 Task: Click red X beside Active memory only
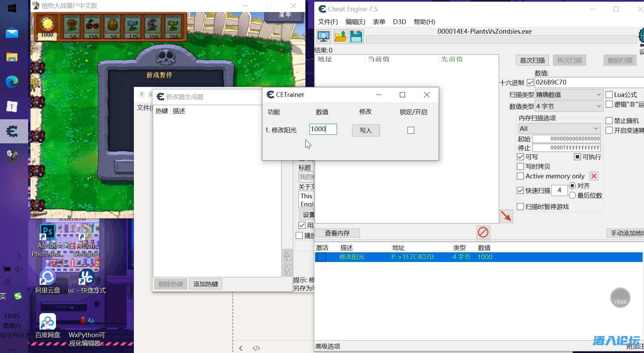tap(594, 176)
